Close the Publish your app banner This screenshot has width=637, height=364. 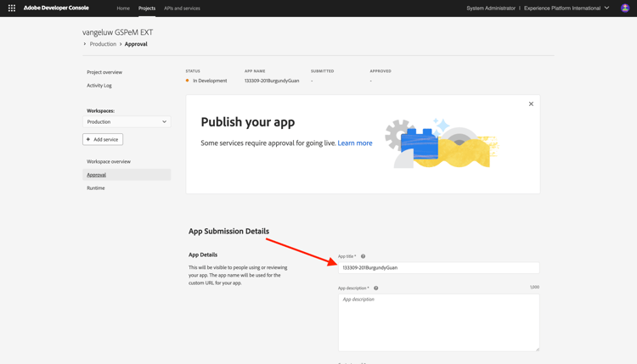531,104
